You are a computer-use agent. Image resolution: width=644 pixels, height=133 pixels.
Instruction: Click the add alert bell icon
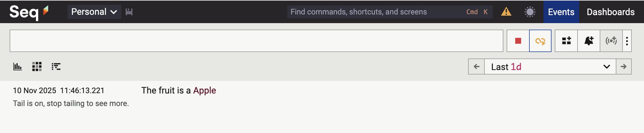(x=589, y=41)
